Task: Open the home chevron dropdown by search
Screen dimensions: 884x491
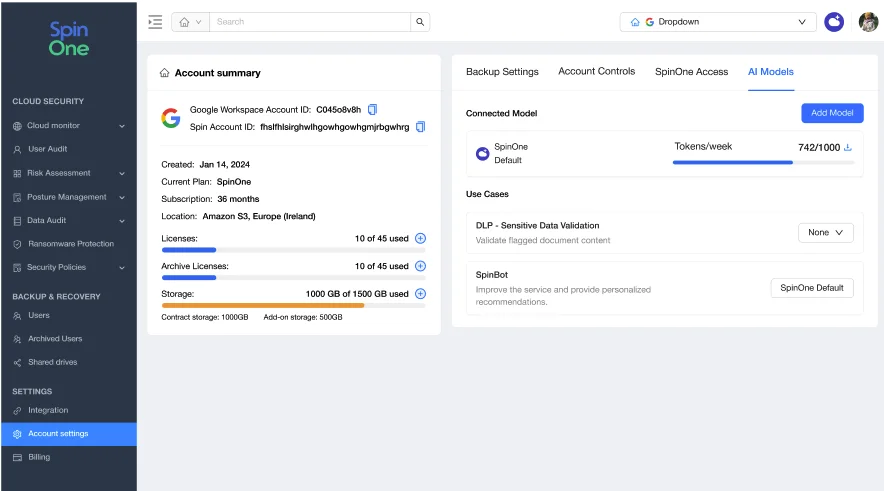Action: click(x=198, y=22)
